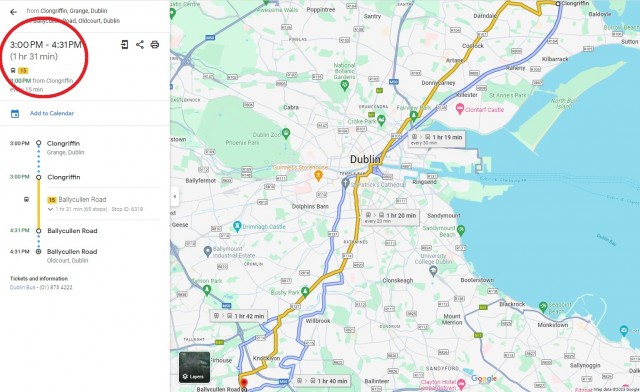This screenshot has height=392, width=640.
Task: Click the red destination pin at Ballycullen Road
Action: pos(244,383)
